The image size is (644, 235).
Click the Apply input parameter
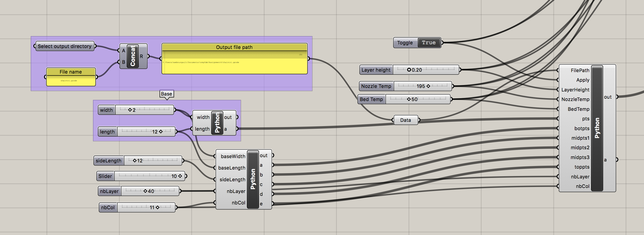pos(583,80)
